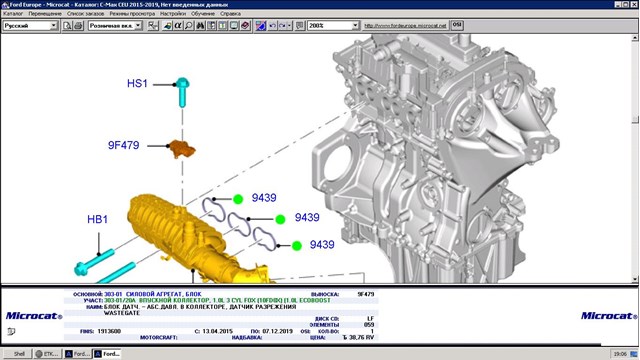Click the vehicle picture toolbar icon
640x360 pixels.
tap(167, 25)
